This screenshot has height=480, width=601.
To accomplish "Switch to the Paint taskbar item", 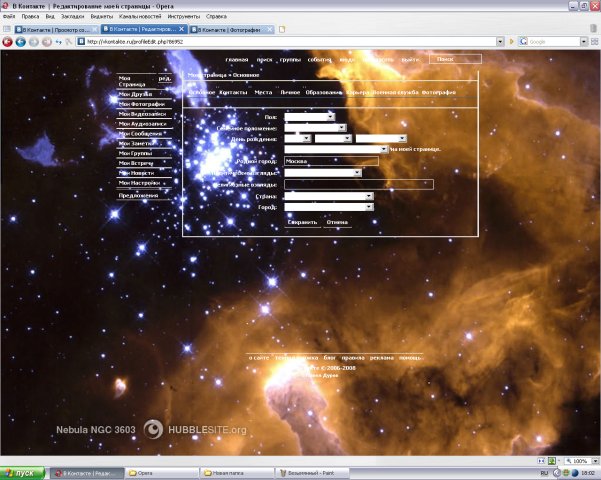I will point(312,473).
